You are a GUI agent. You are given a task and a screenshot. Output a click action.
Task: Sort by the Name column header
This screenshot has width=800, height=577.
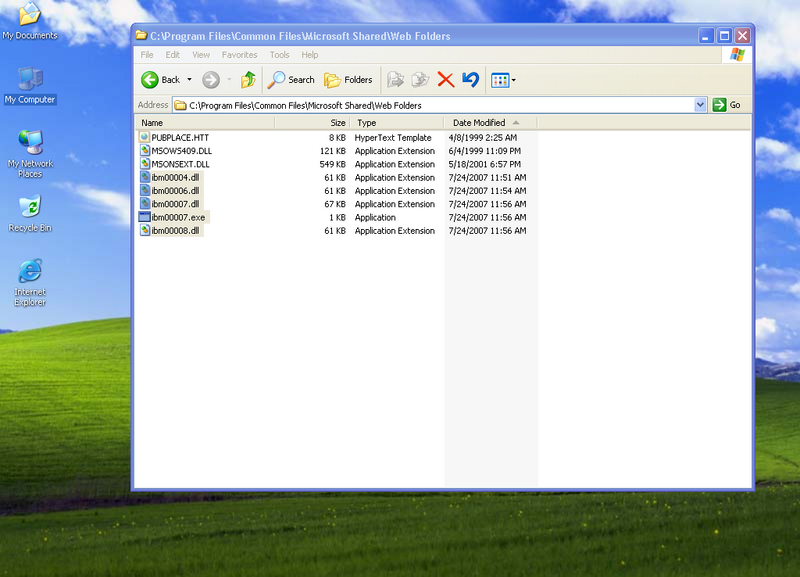(206, 123)
